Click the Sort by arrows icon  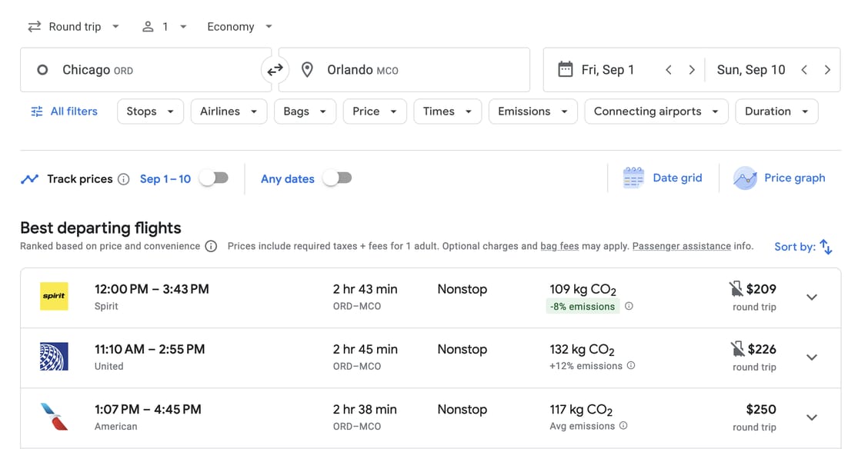coord(826,247)
